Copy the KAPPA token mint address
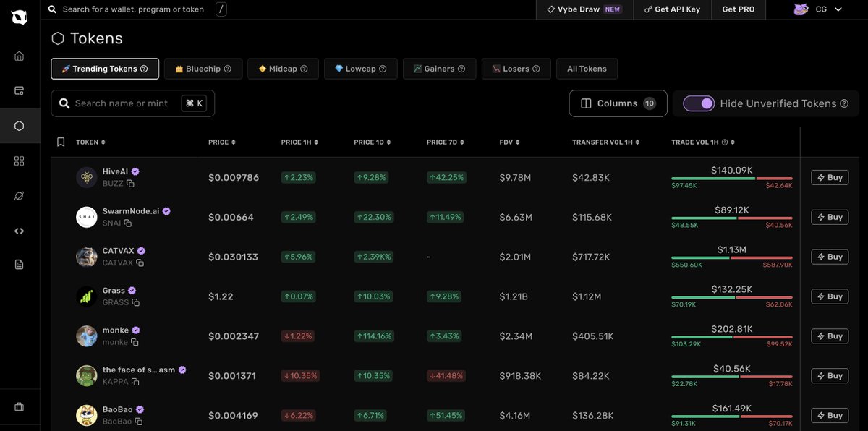This screenshot has width=868, height=431. click(x=135, y=383)
